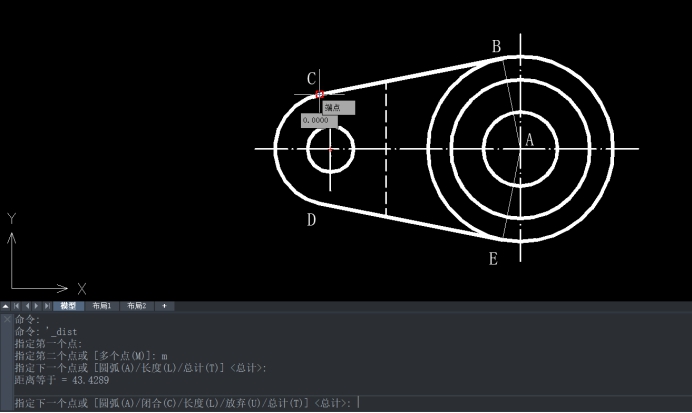
Task: Close the command line panel
Action: [x=7, y=318]
